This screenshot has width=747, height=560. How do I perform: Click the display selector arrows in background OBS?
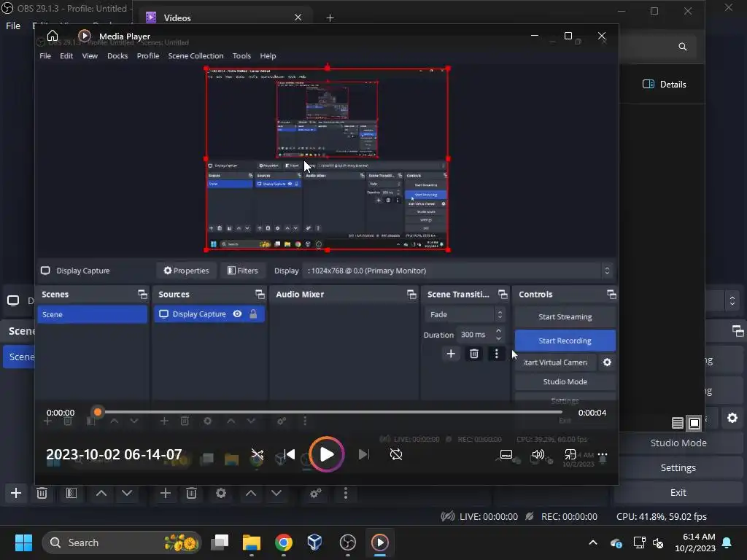pyautogui.click(x=732, y=300)
